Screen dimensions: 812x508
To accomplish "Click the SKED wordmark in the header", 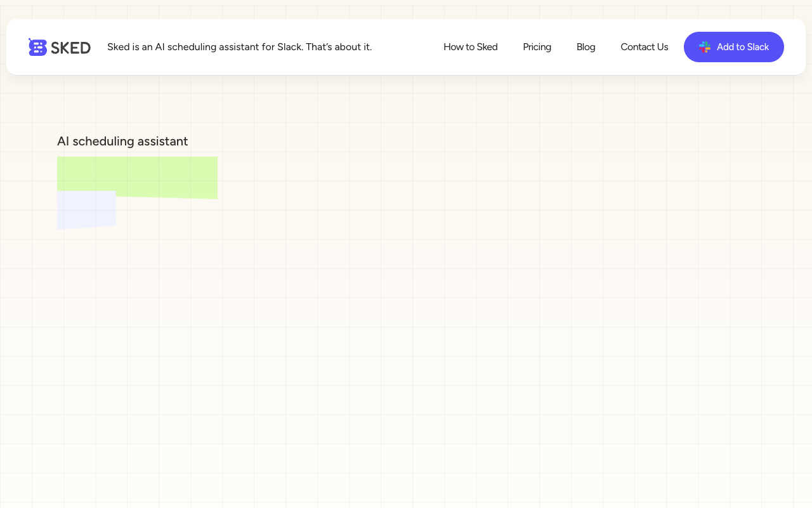I will tap(71, 47).
